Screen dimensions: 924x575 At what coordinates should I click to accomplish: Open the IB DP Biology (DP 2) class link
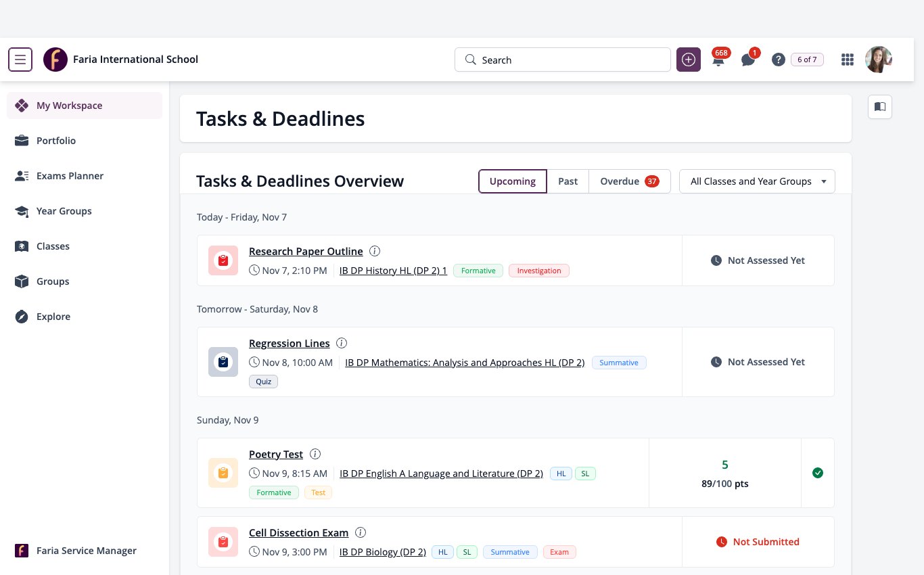click(383, 552)
